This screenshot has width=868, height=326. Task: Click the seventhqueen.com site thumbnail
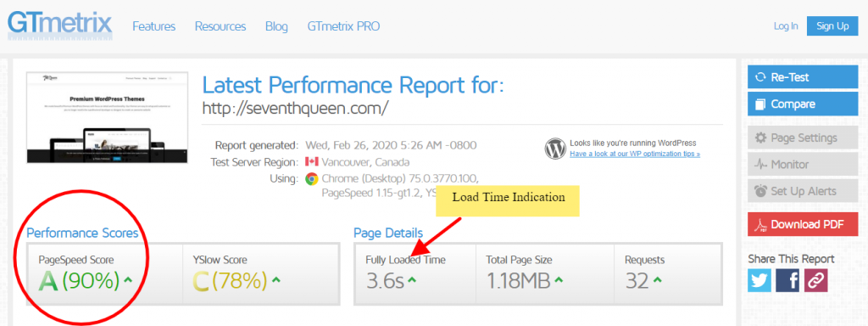(107, 117)
